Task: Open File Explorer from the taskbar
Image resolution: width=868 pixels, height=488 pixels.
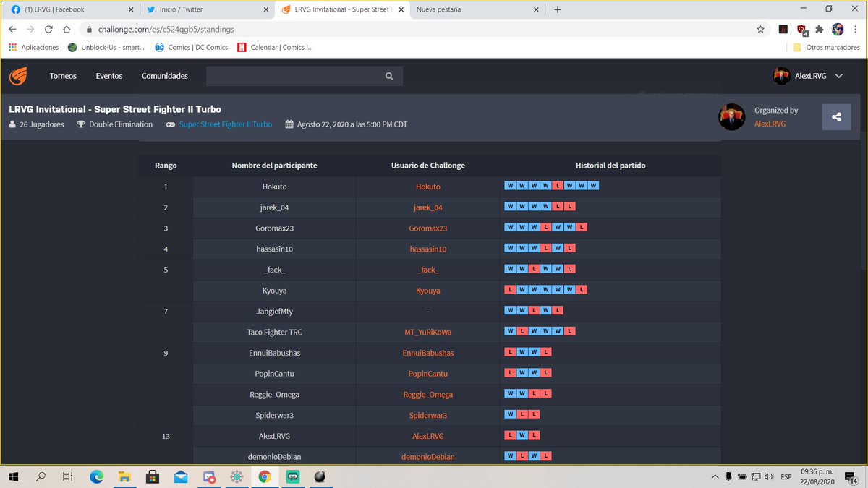Action: coord(124,476)
